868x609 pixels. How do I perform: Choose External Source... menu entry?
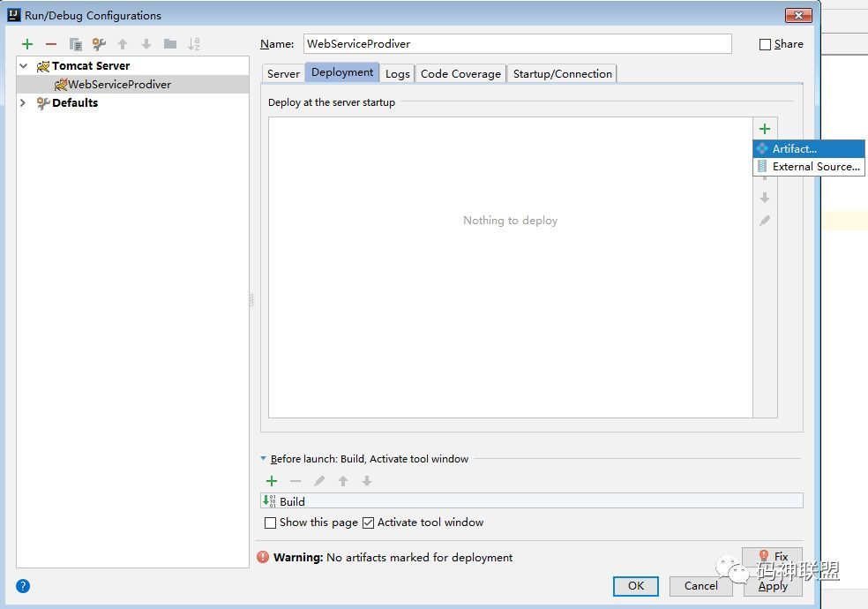coord(809,166)
